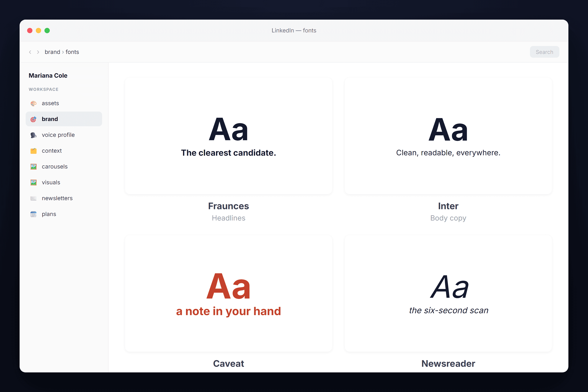The height and width of the screenshot is (392, 588).
Task: Click the brand target icon
Action: [34, 119]
